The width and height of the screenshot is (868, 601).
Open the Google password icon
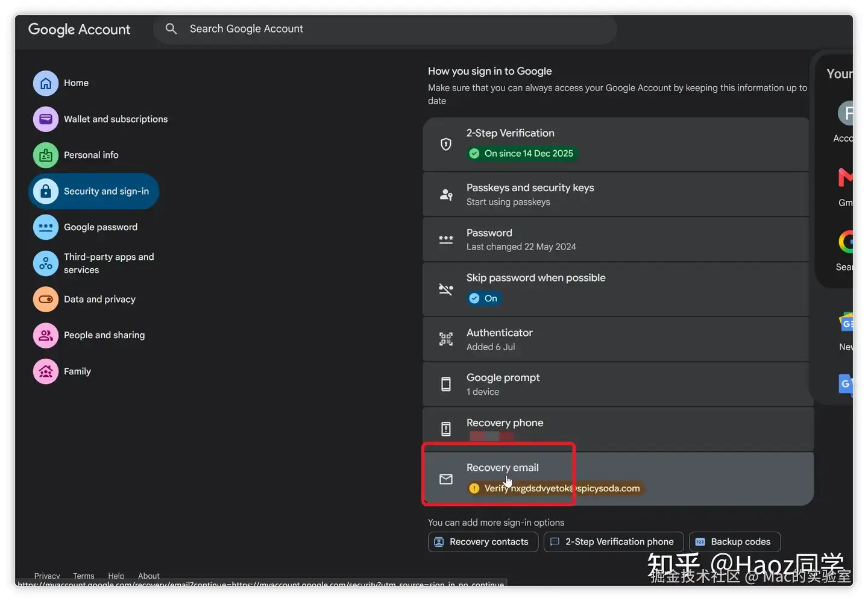click(46, 227)
